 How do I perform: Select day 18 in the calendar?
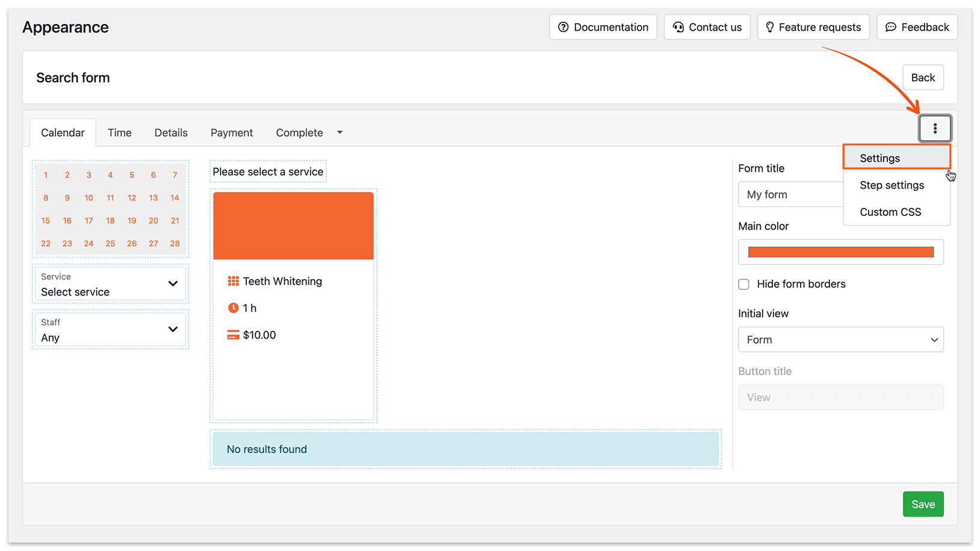pyautogui.click(x=110, y=221)
